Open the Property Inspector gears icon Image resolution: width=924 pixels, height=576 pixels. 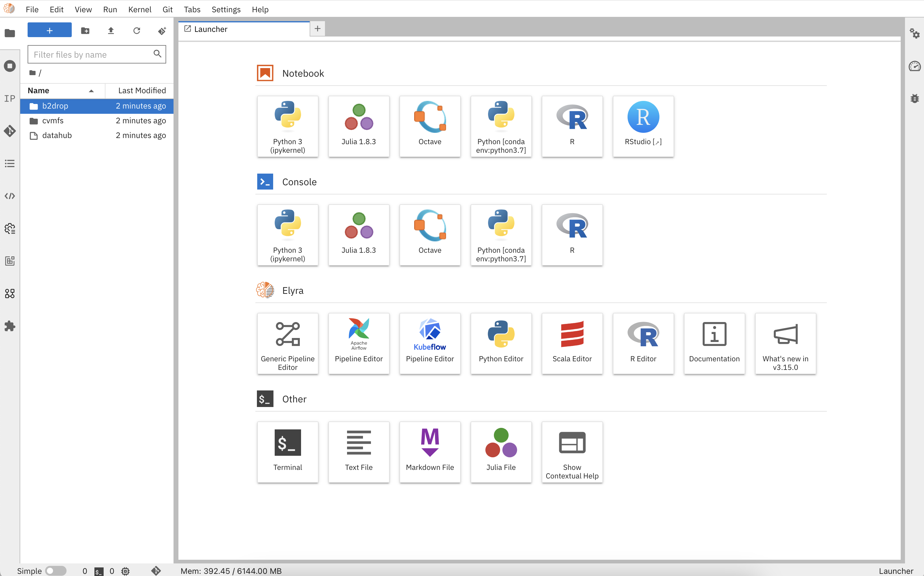[914, 33]
